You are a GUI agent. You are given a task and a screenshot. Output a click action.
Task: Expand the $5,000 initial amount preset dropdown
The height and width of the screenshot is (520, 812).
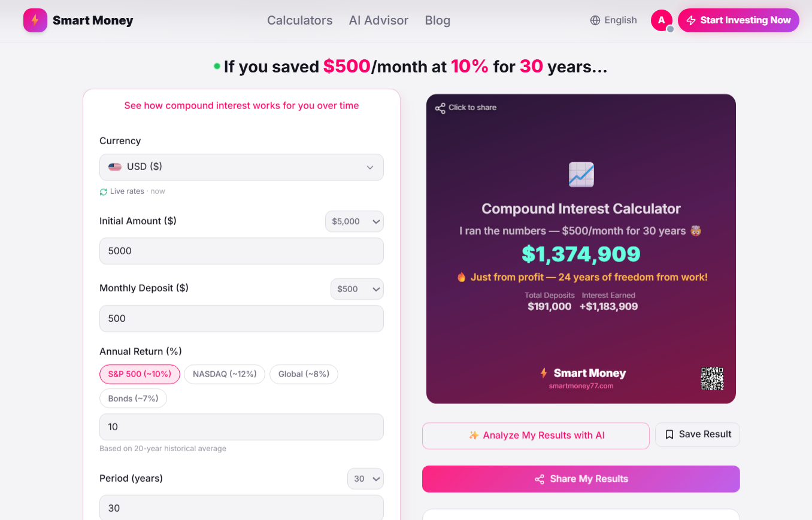354,221
